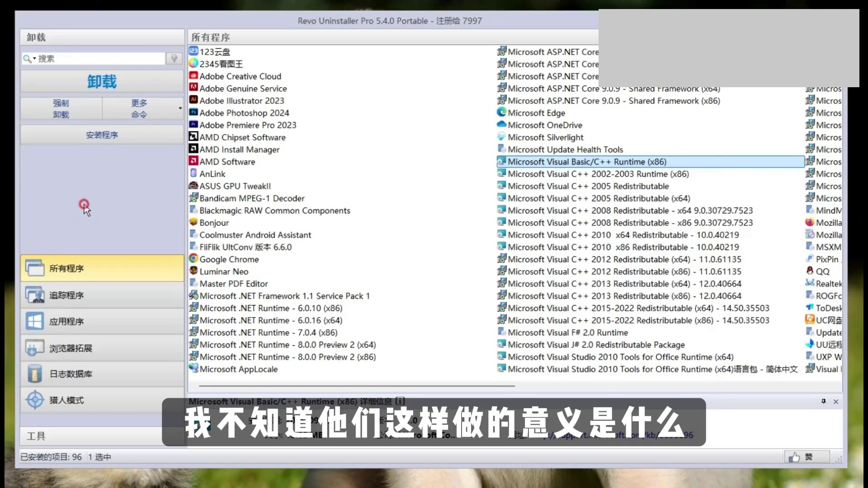Click the 搜索 input field
The width and height of the screenshot is (868, 488).
pos(99,59)
